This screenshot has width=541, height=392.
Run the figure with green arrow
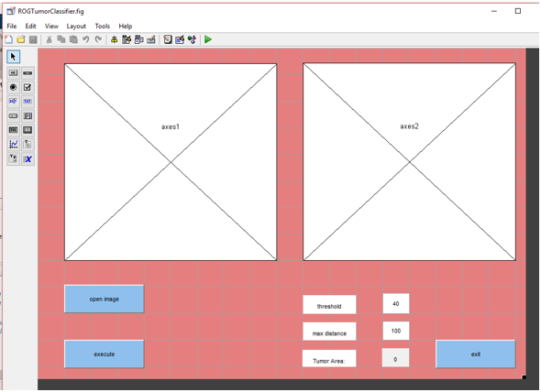[208, 39]
